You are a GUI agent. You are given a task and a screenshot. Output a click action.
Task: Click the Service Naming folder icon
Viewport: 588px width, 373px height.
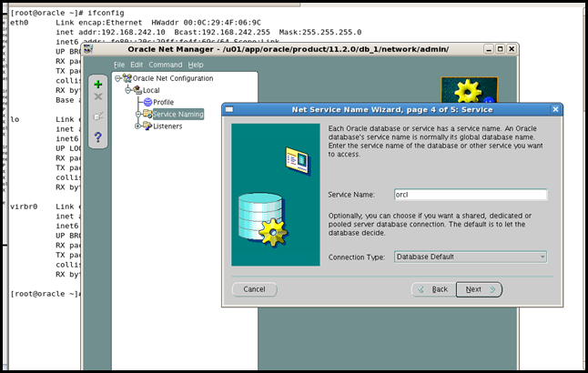(147, 114)
